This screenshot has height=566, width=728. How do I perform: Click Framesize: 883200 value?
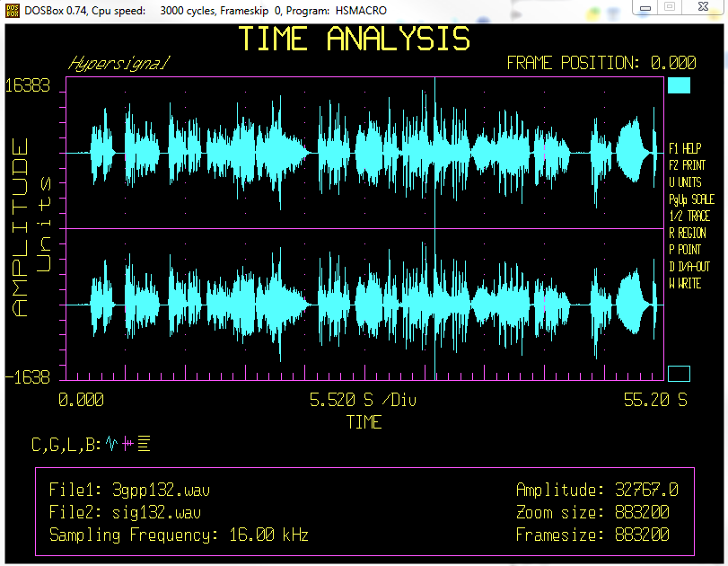coord(592,535)
